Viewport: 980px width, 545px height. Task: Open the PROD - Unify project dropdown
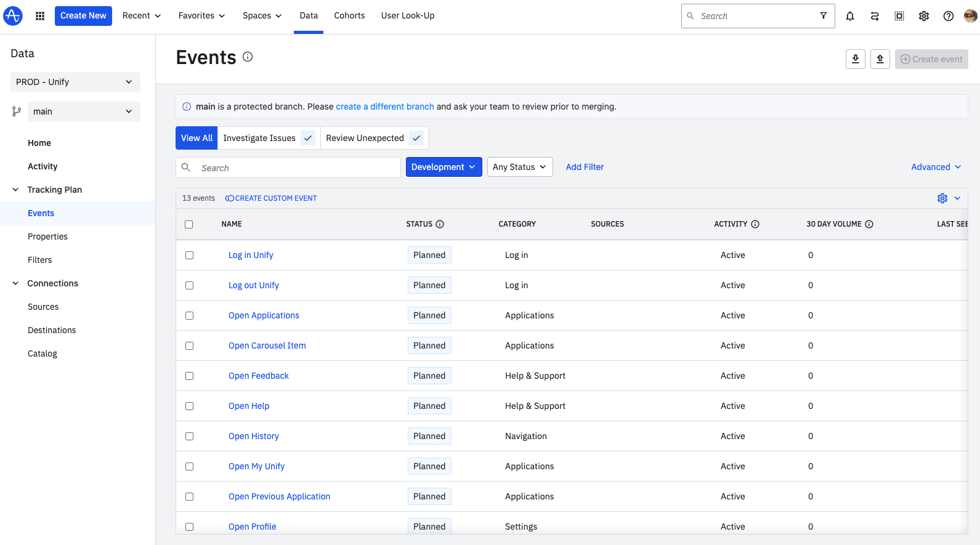pyautogui.click(x=75, y=82)
